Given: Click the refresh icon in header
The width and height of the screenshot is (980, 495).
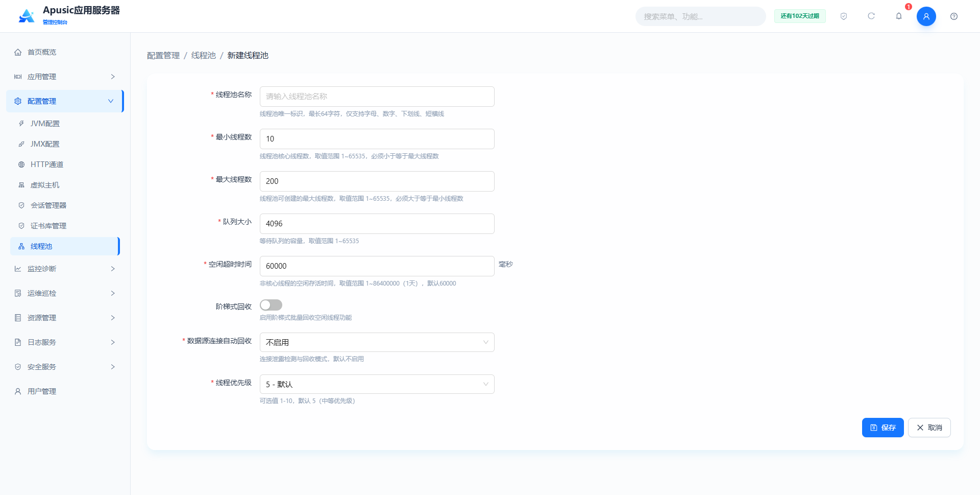Looking at the screenshot, I should pos(871,16).
